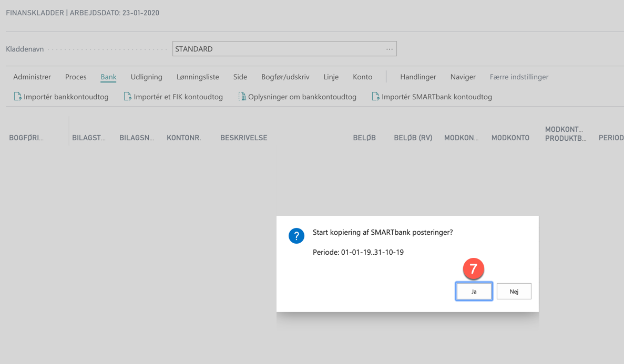The width and height of the screenshot is (624, 364).
Task: Open the Lønningsliste menu
Action: tap(197, 77)
